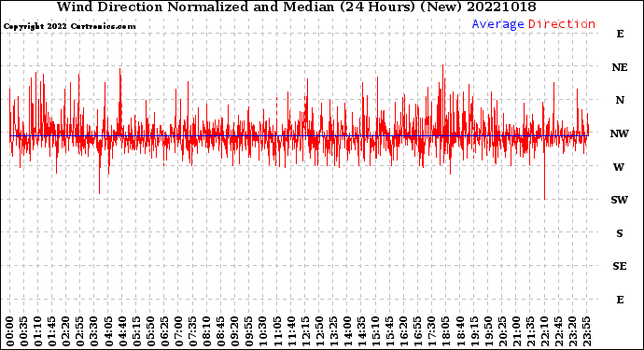This screenshot has height=350, width=644.
Task: Click the chart title text
Action: tap(296, 7)
